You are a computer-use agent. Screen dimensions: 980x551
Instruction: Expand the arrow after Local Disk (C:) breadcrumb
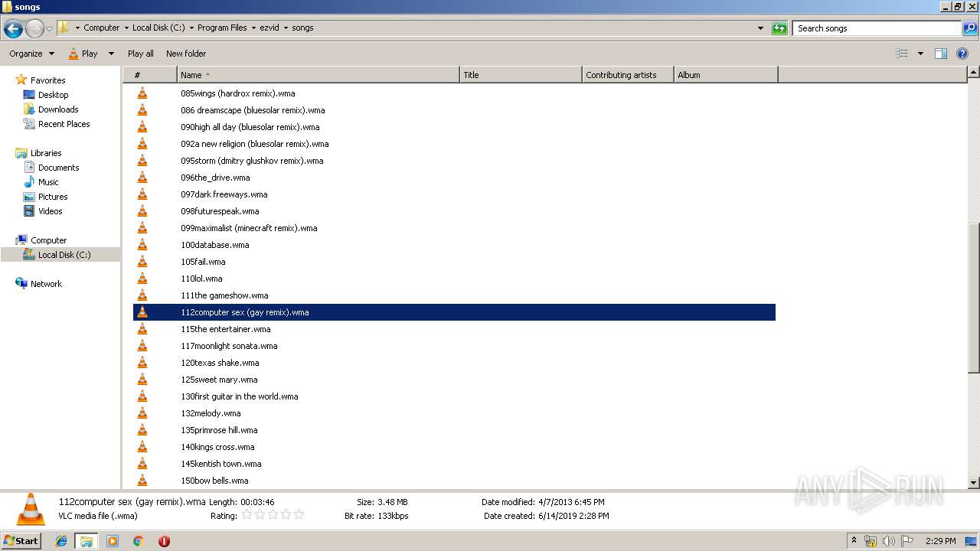191,28
